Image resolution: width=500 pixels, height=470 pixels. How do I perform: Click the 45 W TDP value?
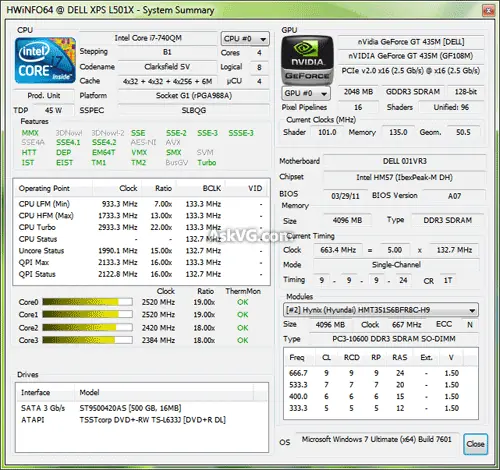[53, 110]
